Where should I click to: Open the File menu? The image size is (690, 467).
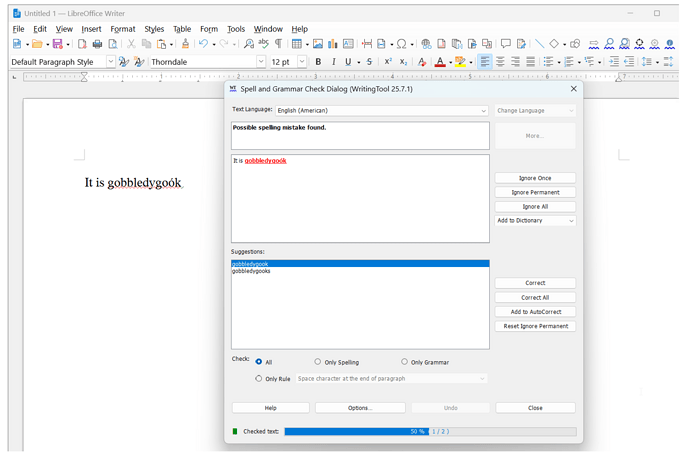[18, 29]
